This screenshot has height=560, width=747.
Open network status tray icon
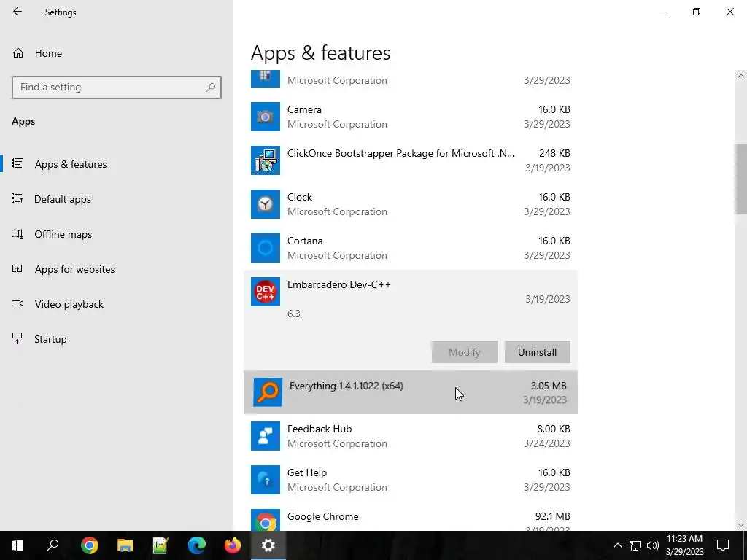(x=635, y=545)
